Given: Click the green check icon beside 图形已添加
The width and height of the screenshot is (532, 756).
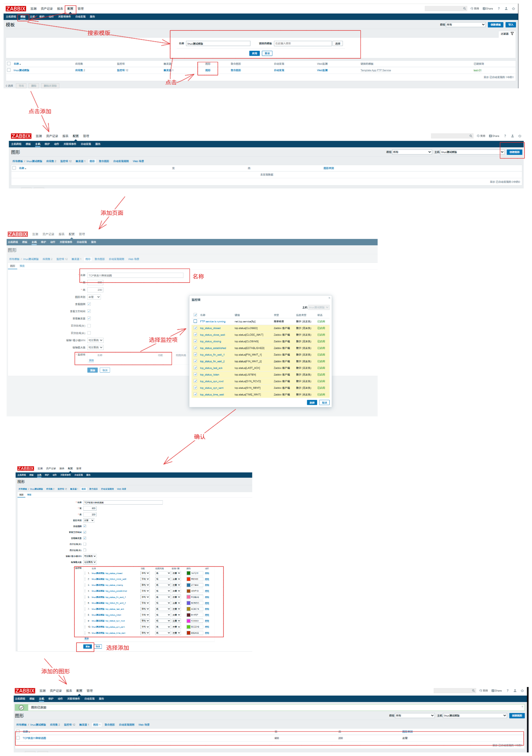Looking at the screenshot, I should [x=21, y=707].
